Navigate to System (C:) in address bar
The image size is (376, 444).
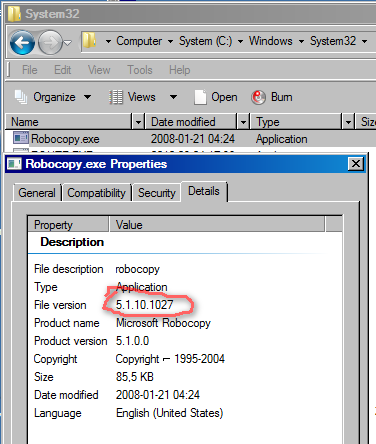click(205, 41)
